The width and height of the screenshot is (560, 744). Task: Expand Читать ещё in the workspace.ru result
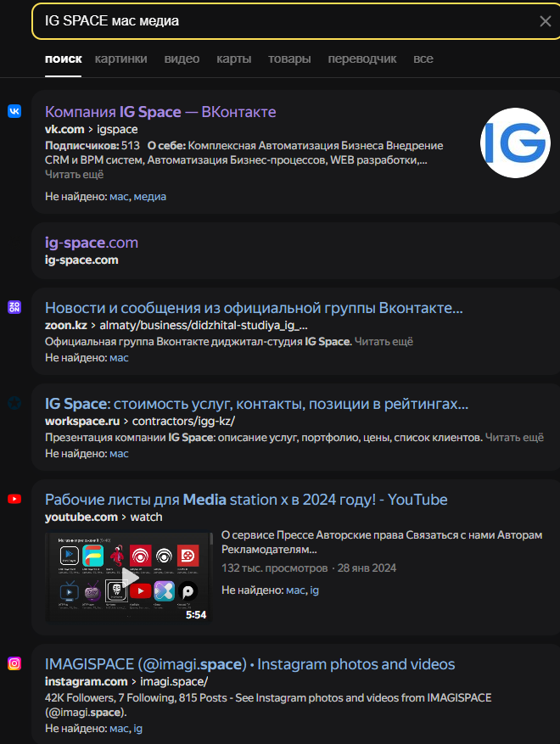(x=514, y=438)
